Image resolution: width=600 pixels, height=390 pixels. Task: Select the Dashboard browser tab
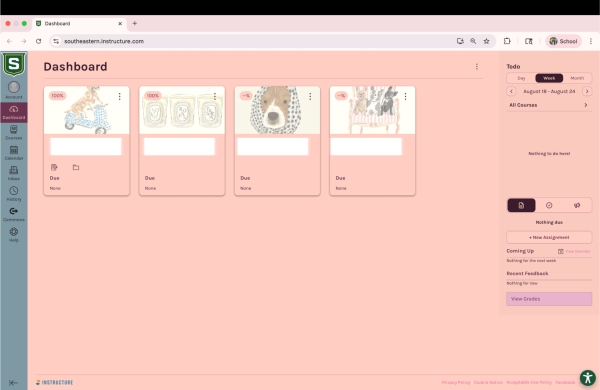click(79, 24)
